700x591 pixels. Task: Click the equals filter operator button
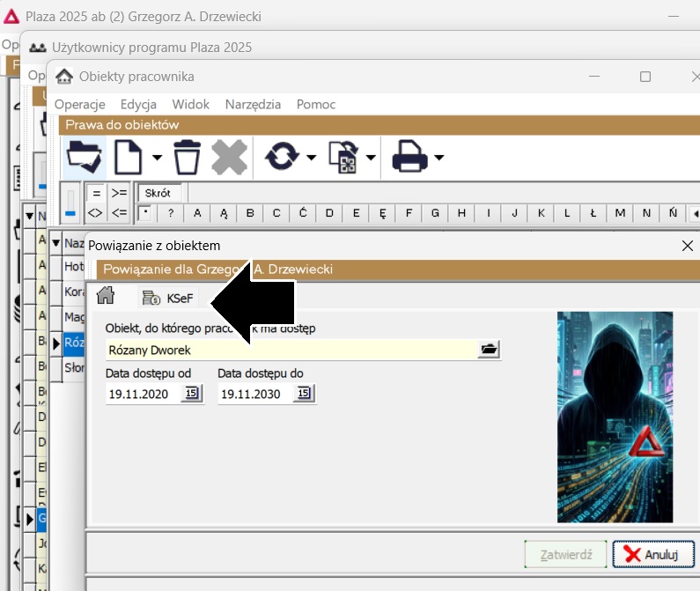(x=97, y=194)
